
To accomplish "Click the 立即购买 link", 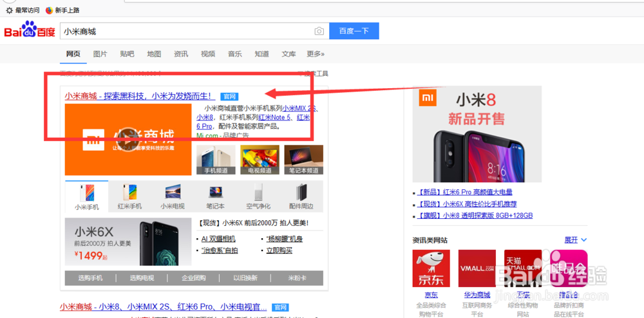I will [x=279, y=250].
